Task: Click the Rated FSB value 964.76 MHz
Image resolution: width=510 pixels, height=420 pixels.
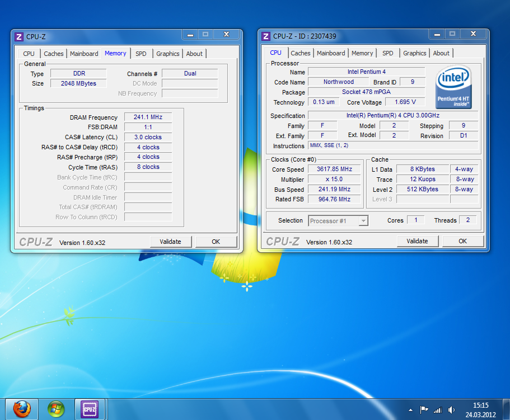Action: click(334, 199)
